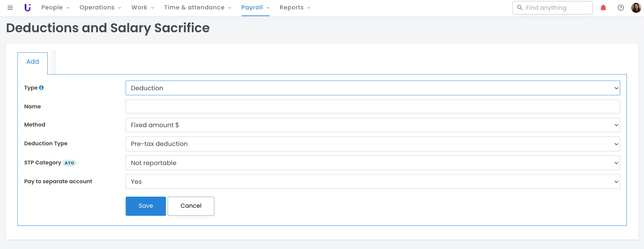
Task: Select the Add tab
Action: [x=33, y=62]
